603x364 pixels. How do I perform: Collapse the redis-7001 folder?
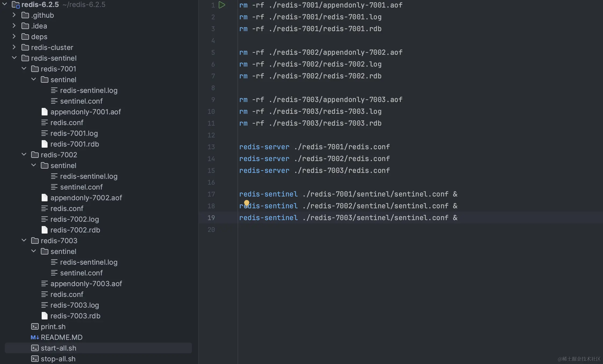tap(24, 69)
